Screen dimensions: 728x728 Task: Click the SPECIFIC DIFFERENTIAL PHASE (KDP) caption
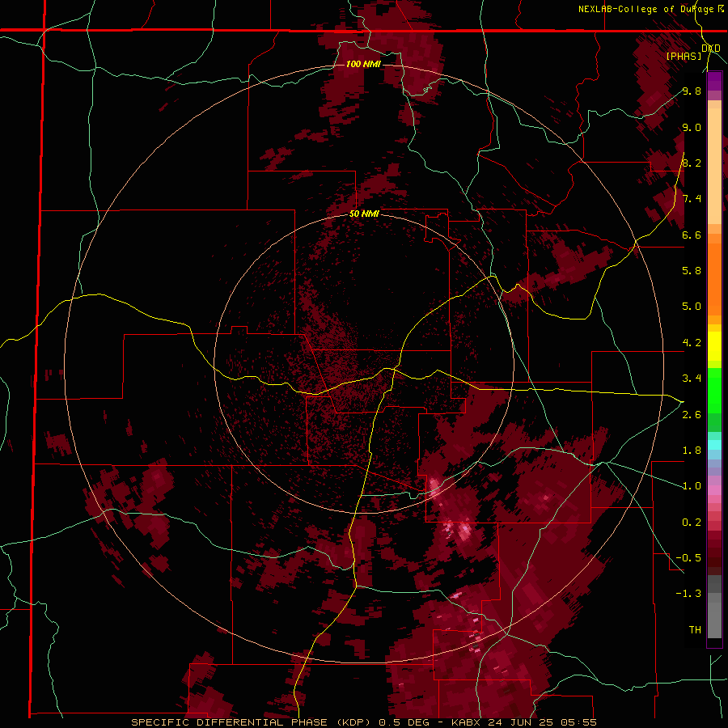(252, 722)
